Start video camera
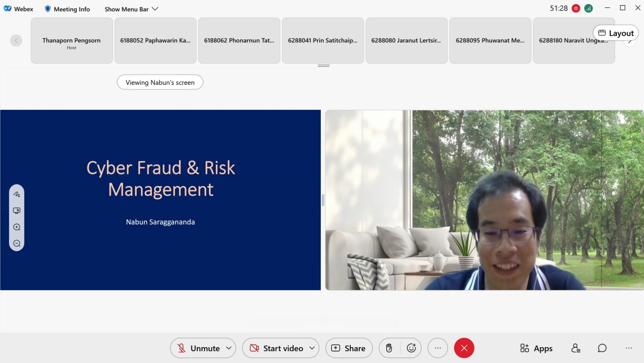Screen dimensions: 644x363 point(276,348)
